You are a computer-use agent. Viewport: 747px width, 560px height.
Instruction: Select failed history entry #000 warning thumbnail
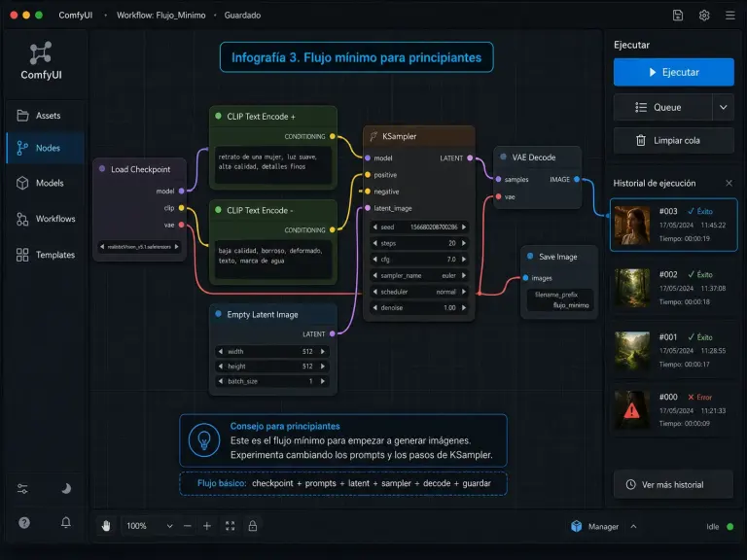pos(631,410)
